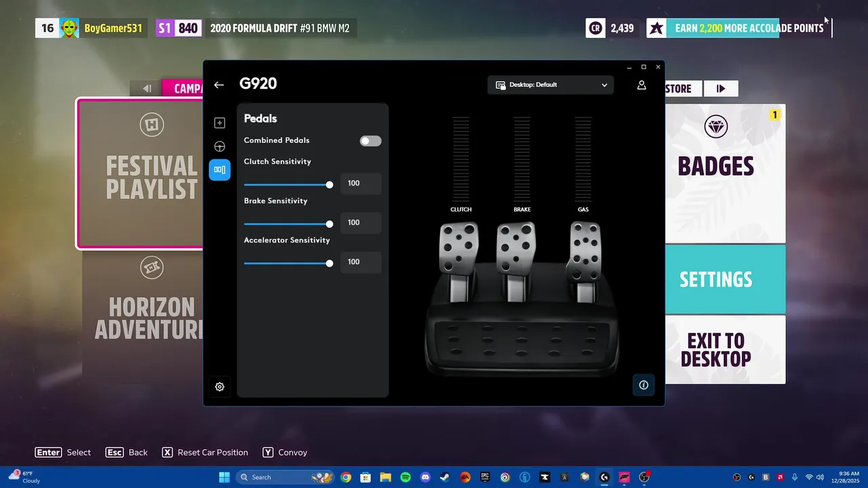
Task: Click the next tab arrow beside Store
Action: [720, 88]
